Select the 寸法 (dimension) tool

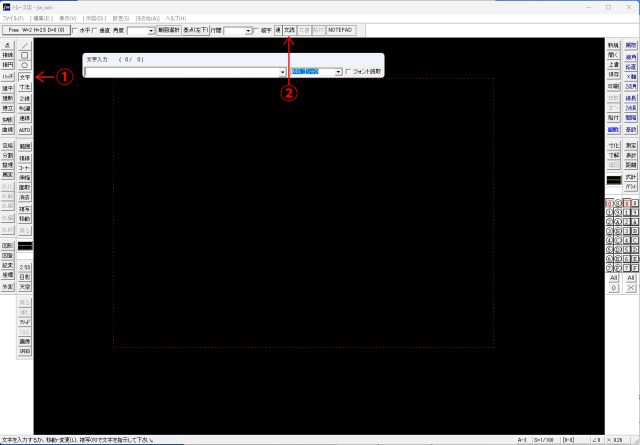25,88
